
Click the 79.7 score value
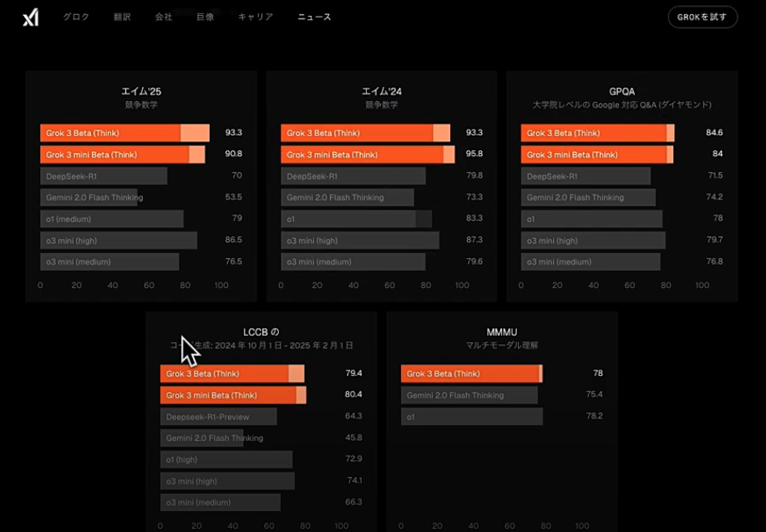[x=714, y=240]
